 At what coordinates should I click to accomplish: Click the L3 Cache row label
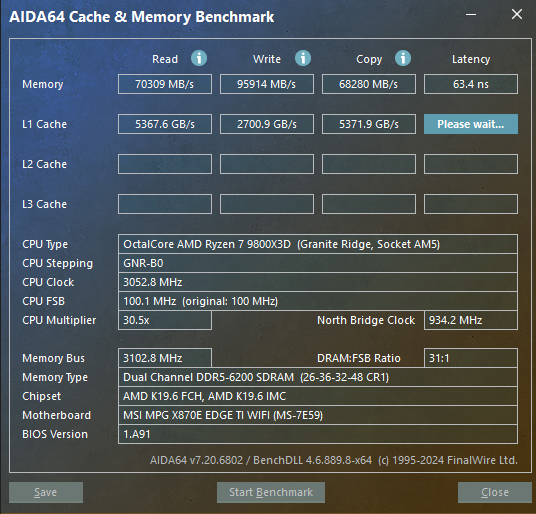[x=44, y=204]
